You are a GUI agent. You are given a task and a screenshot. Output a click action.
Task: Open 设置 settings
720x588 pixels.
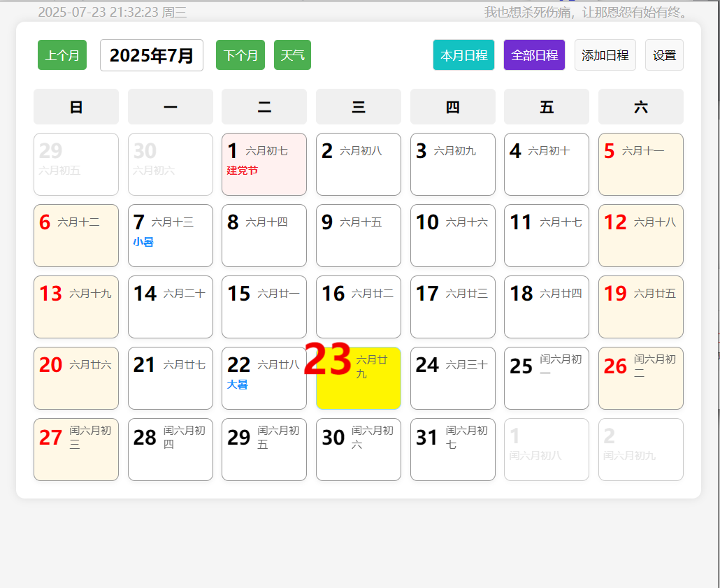pos(665,55)
